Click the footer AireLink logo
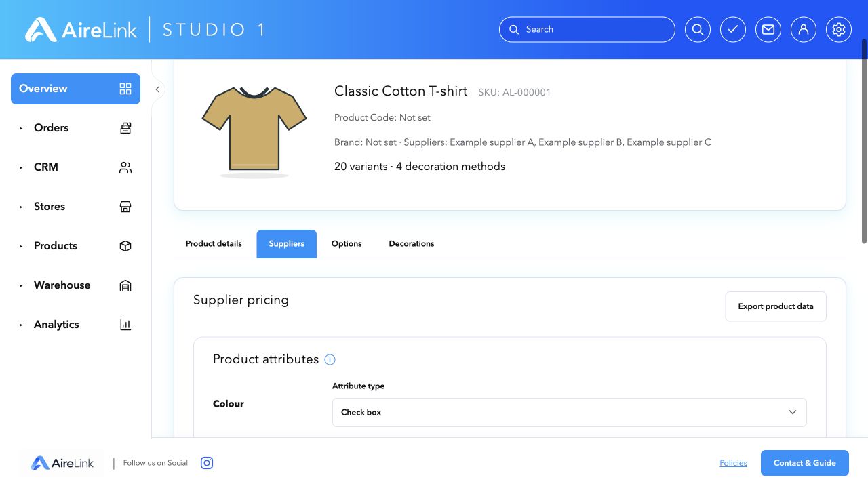This screenshot has width=868, height=488. click(x=62, y=464)
